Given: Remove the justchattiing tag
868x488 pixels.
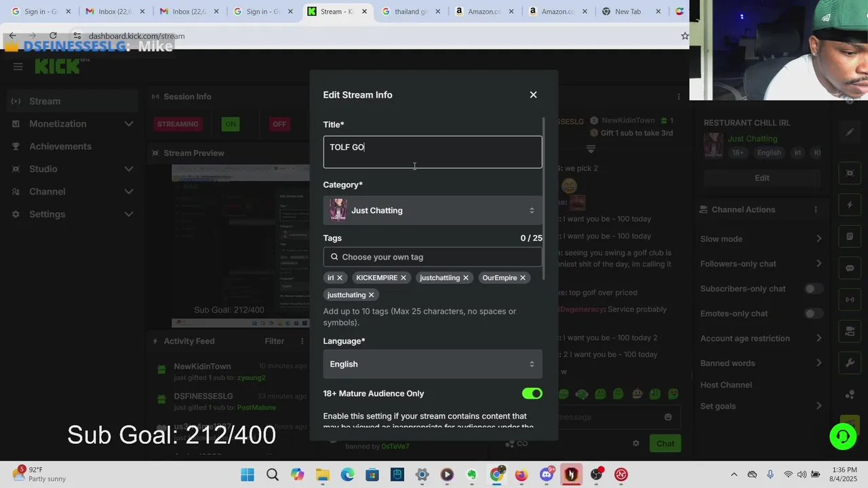Looking at the screenshot, I should click(466, 278).
